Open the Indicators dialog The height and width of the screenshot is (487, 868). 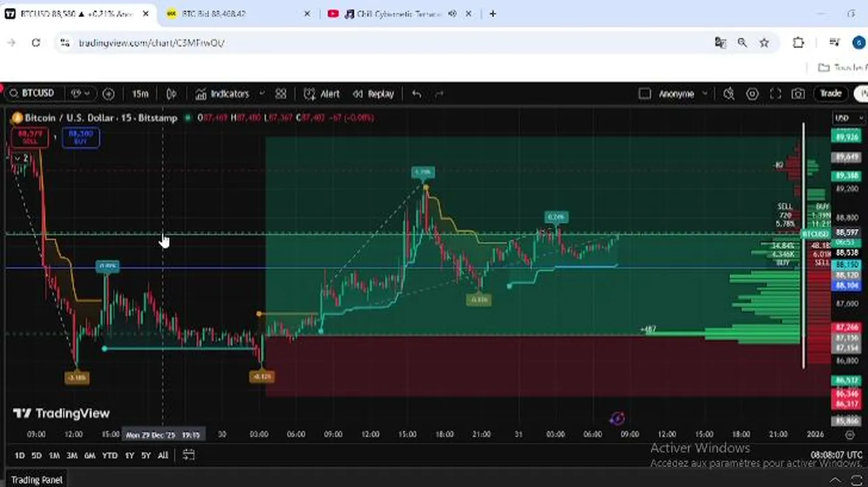pos(222,94)
